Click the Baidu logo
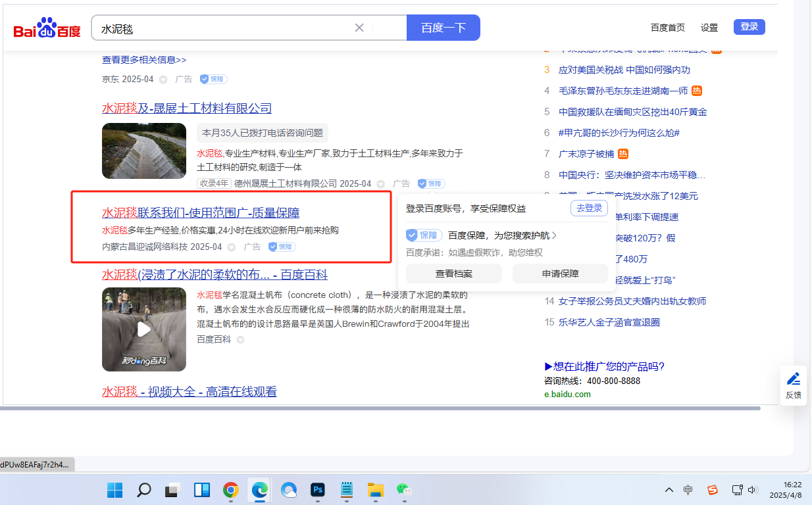 click(47, 28)
